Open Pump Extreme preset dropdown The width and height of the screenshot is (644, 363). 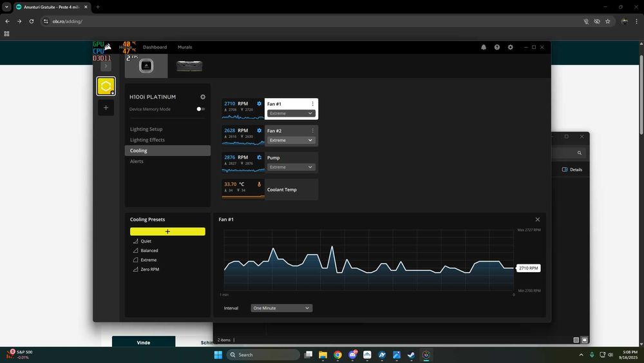[x=291, y=168]
